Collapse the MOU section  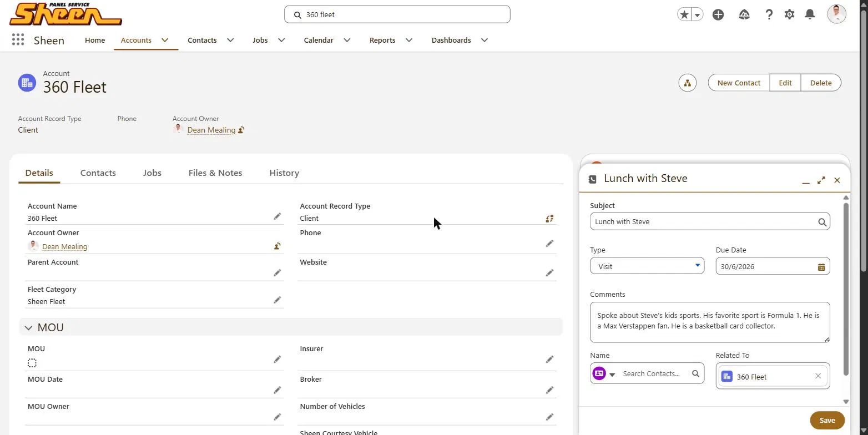[28, 328]
